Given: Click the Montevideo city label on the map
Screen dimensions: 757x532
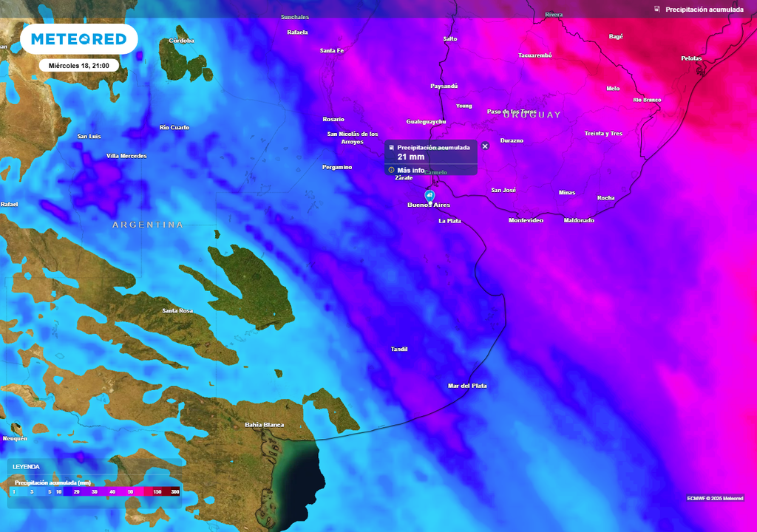Looking at the screenshot, I should (526, 221).
